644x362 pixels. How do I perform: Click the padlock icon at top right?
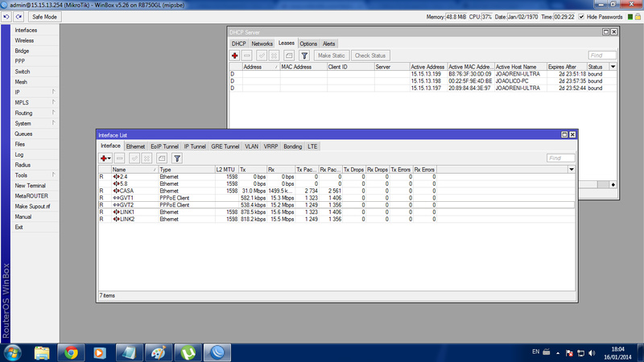638,17
